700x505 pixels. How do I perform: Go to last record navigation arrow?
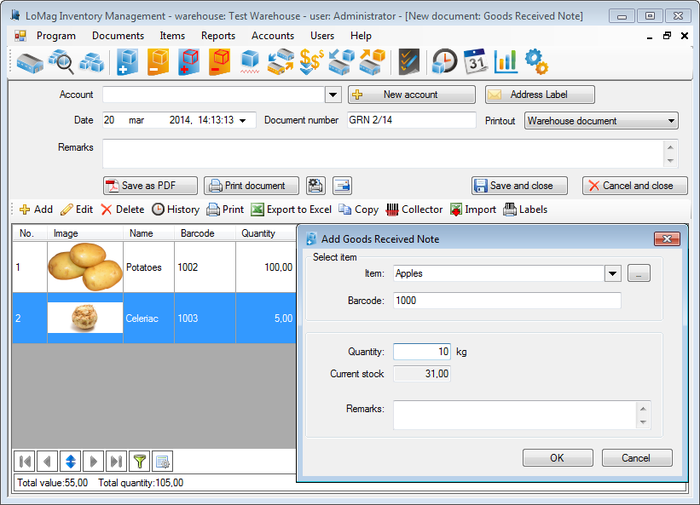coord(116,461)
